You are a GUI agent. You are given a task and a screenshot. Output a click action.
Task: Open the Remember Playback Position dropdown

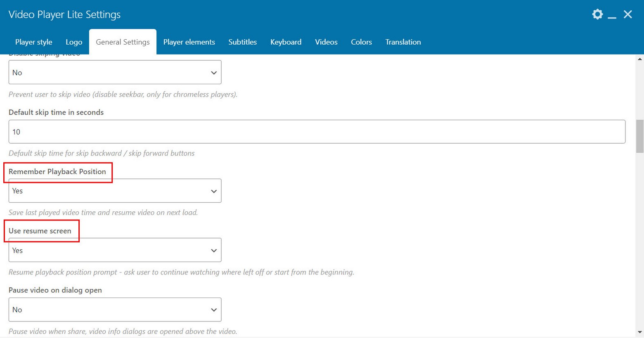click(115, 191)
